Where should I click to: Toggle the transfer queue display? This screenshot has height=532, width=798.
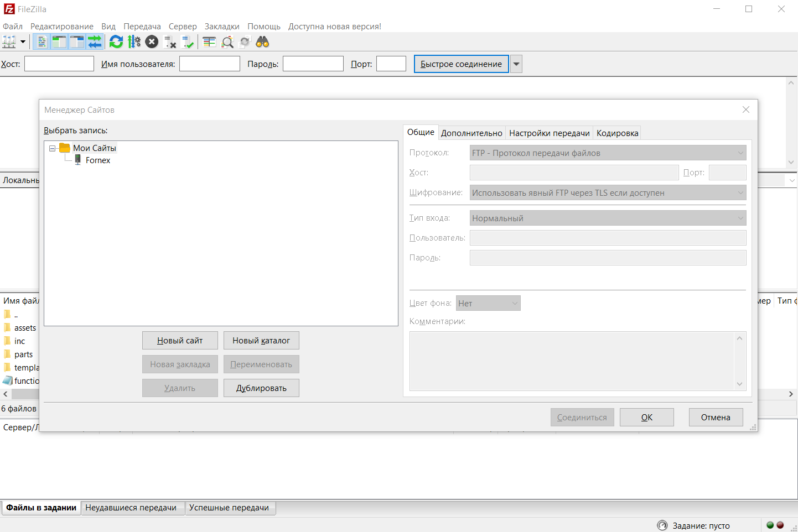pyautogui.click(x=95, y=42)
